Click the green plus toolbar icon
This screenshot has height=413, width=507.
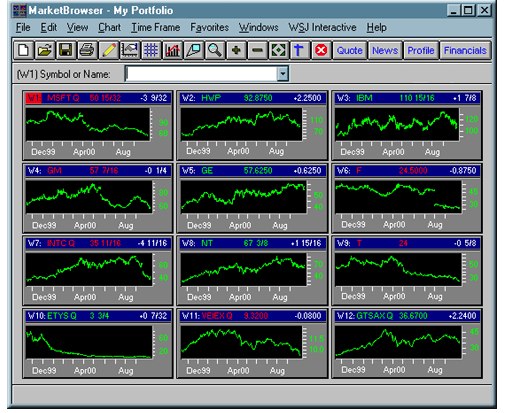pos(236,50)
